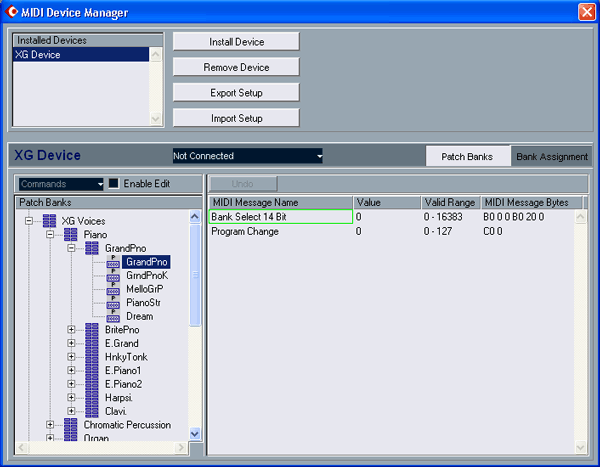Click the E.Piano1 bank icon
This screenshot has width=600, height=467.
(x=92, y=371)
